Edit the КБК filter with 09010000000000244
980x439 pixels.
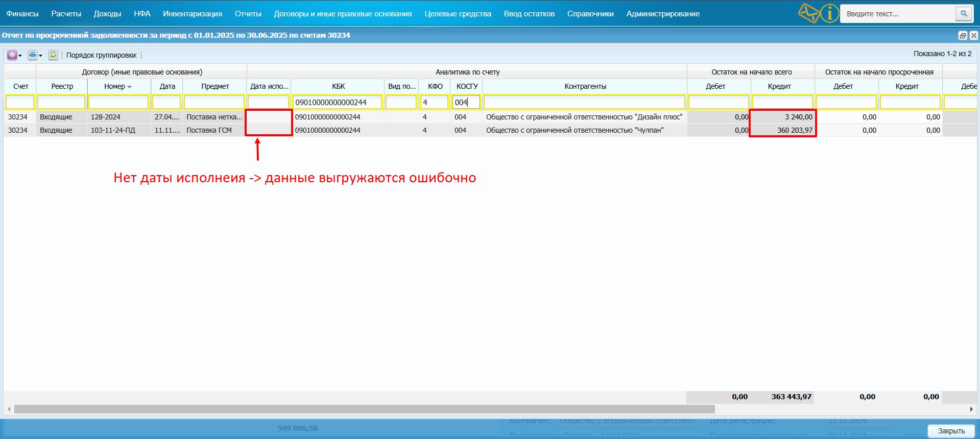pyautogui.click(x=338, y=102)
